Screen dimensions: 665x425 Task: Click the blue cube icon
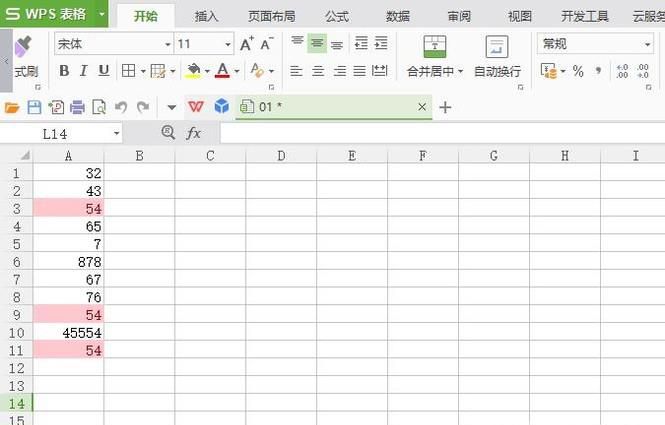221,106
